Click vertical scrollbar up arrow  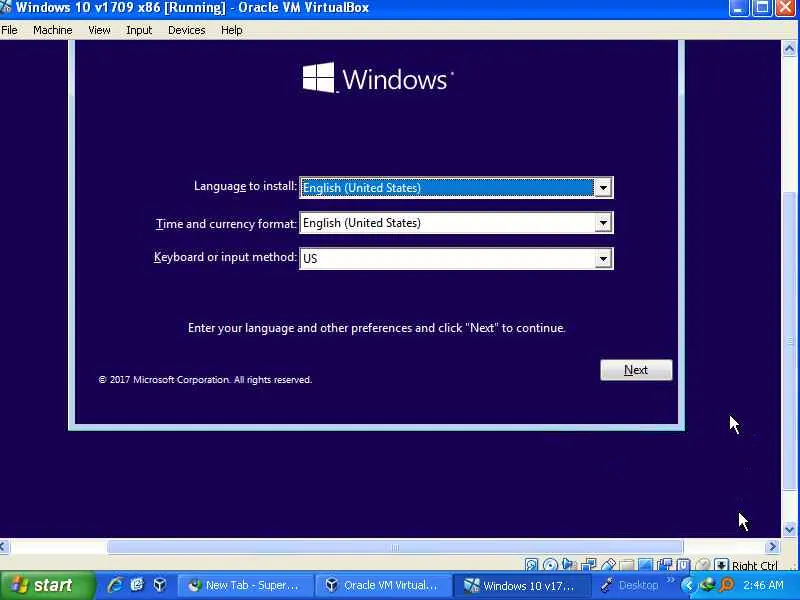click(x=789, y=49)
